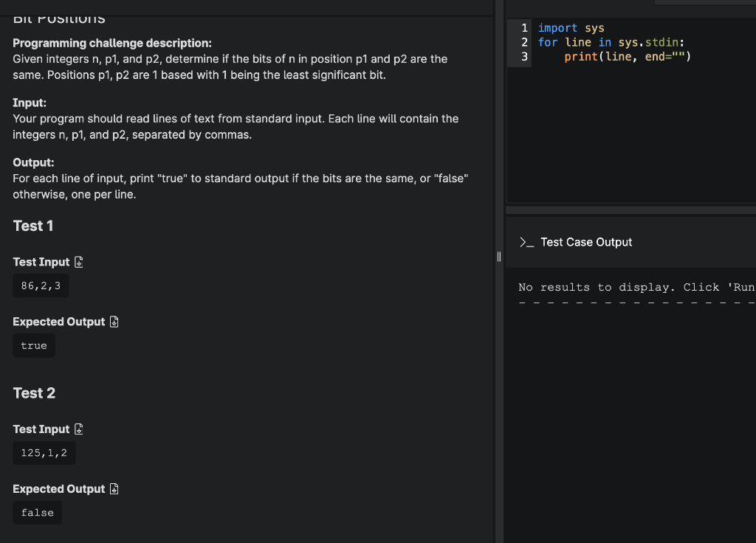Viewport: 756px width, 543px height.
Task: Click the panel divider handle between panes
Action: pyautogui.click(x=498, y=257)
